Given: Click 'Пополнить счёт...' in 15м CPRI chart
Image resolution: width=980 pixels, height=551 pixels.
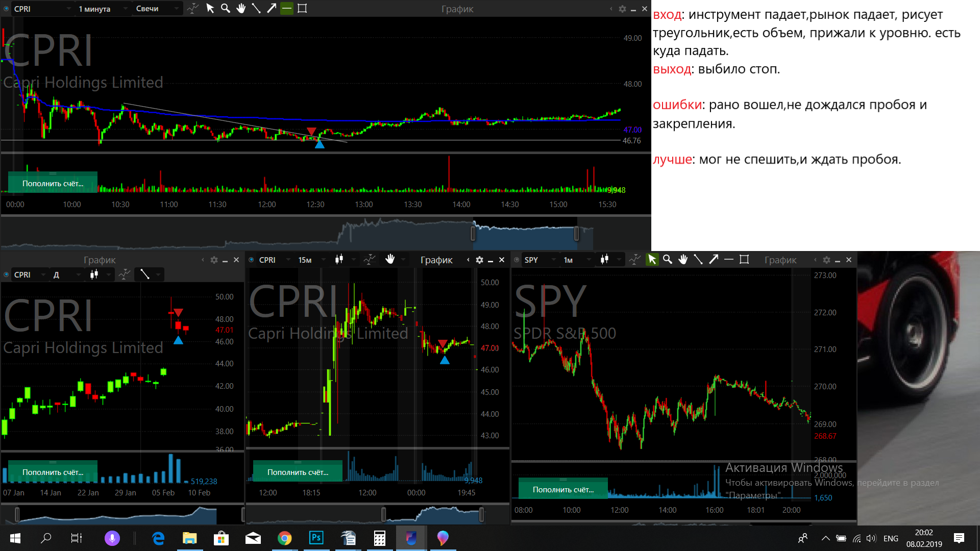Looking at the screenshot, I should [298, 472].
